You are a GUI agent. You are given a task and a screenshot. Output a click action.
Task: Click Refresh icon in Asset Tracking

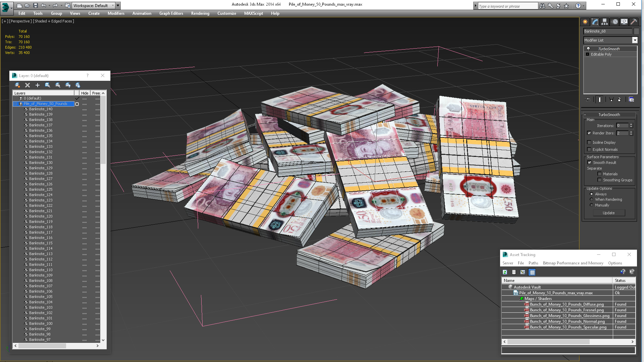pos(505,272)
